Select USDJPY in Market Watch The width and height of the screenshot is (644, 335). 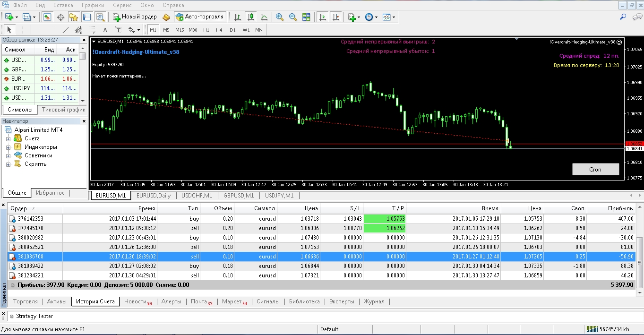[x=41, y=88]
